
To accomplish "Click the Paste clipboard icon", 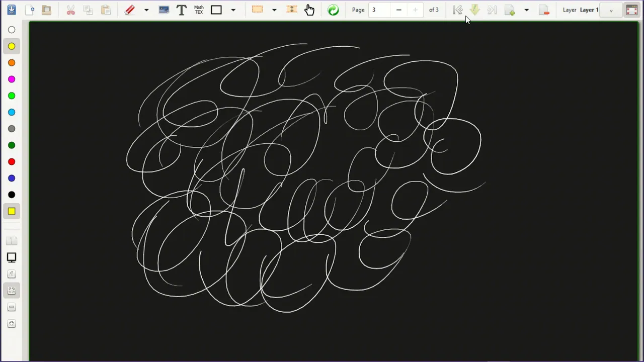I will pos(106,10).
